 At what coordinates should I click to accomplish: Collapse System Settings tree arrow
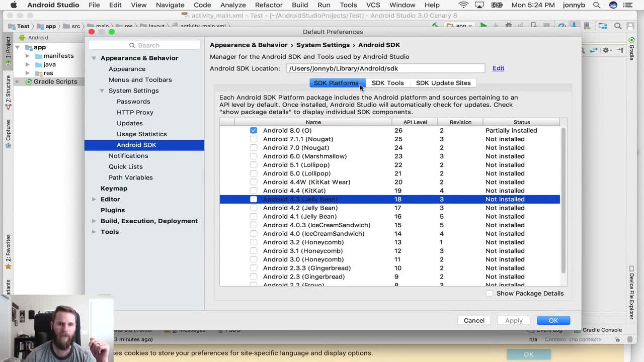click(x=102, y=90)
